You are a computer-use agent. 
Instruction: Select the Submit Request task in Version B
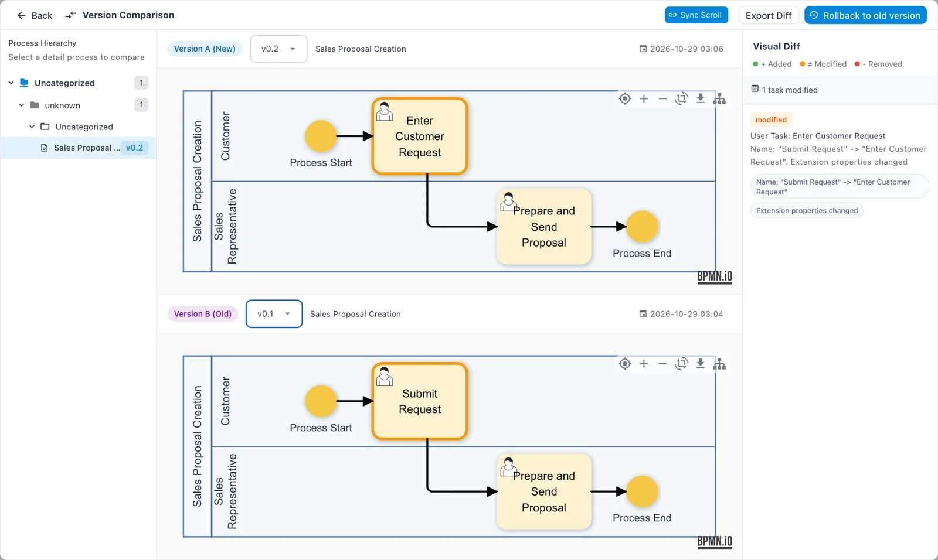(x=420, y=401)
